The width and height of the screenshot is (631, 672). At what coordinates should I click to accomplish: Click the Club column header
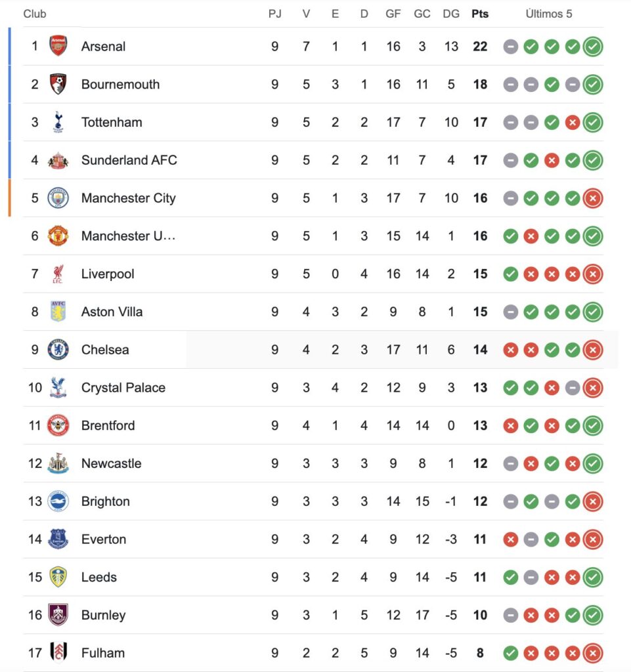pyautogui.click(x=35, y=14)
